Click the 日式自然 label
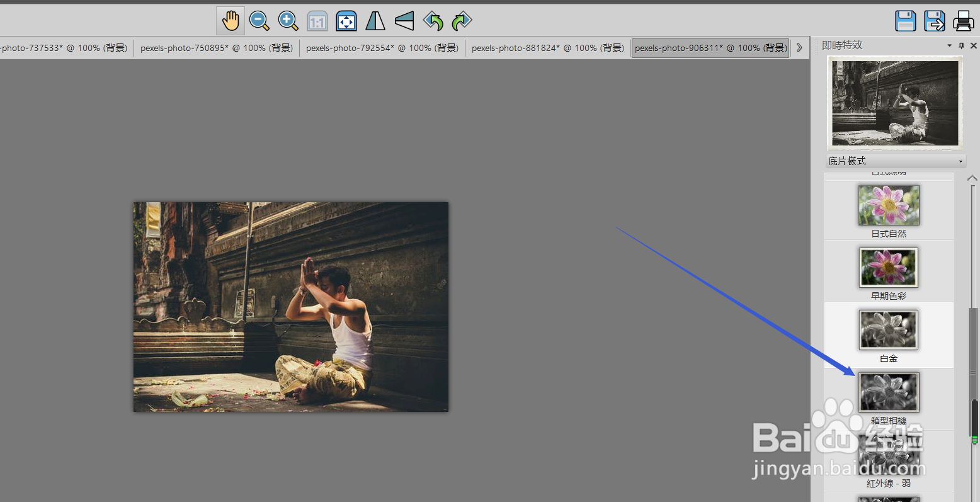 [x=889, y=234]
